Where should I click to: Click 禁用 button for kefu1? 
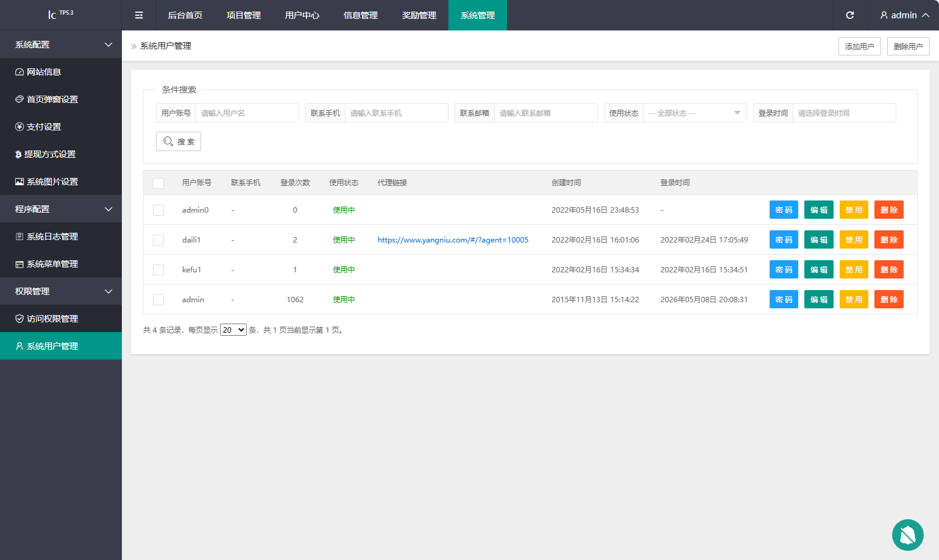point(854,269)
